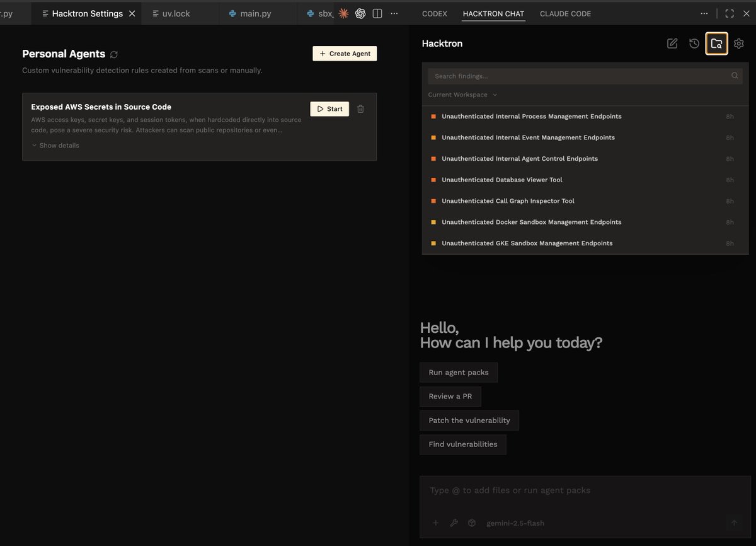This screenshot has height=546, width=756.
Task: Close the Hacktron Settings tab
Action: [132, 13]
